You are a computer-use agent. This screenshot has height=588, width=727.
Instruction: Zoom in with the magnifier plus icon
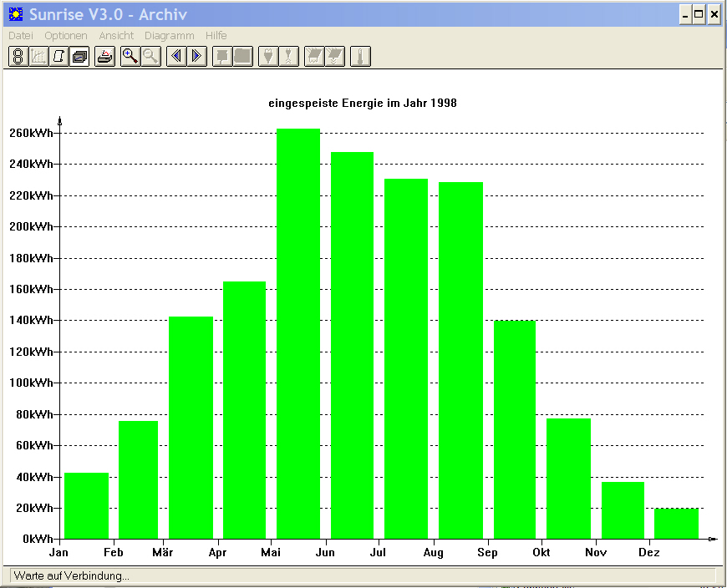130,57
